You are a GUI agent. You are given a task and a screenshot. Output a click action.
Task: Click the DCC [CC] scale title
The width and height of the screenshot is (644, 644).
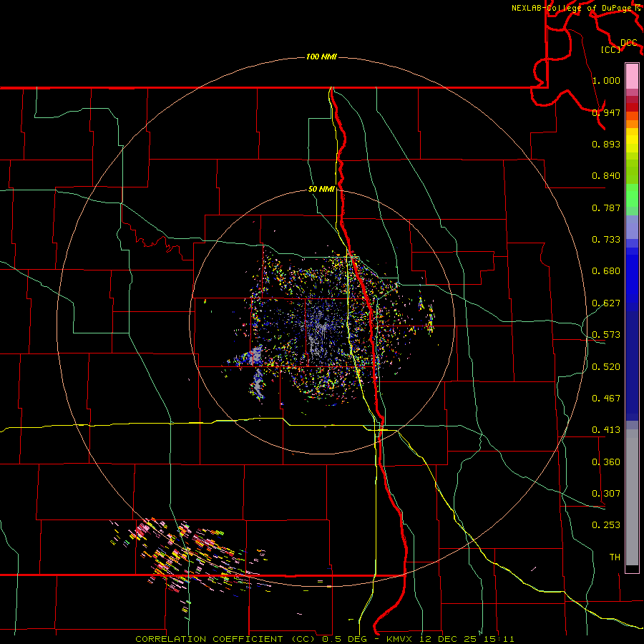coord(620,46)
